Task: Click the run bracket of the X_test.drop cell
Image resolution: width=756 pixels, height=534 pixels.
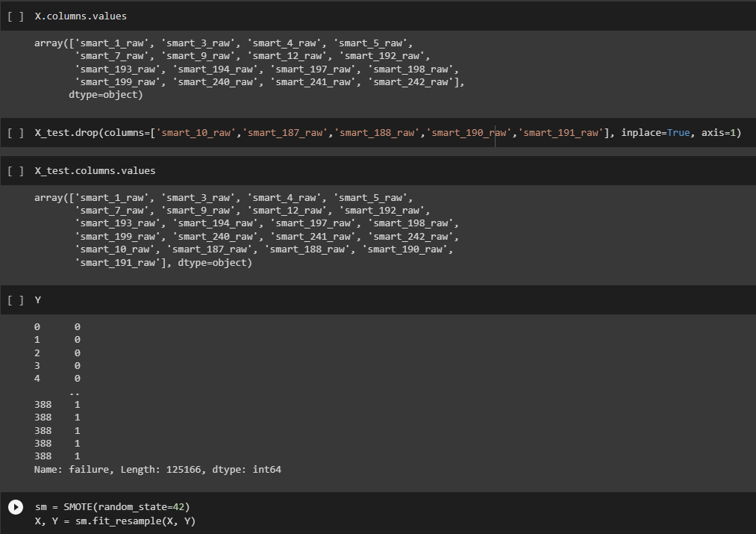Action: [x=15, y=132]
